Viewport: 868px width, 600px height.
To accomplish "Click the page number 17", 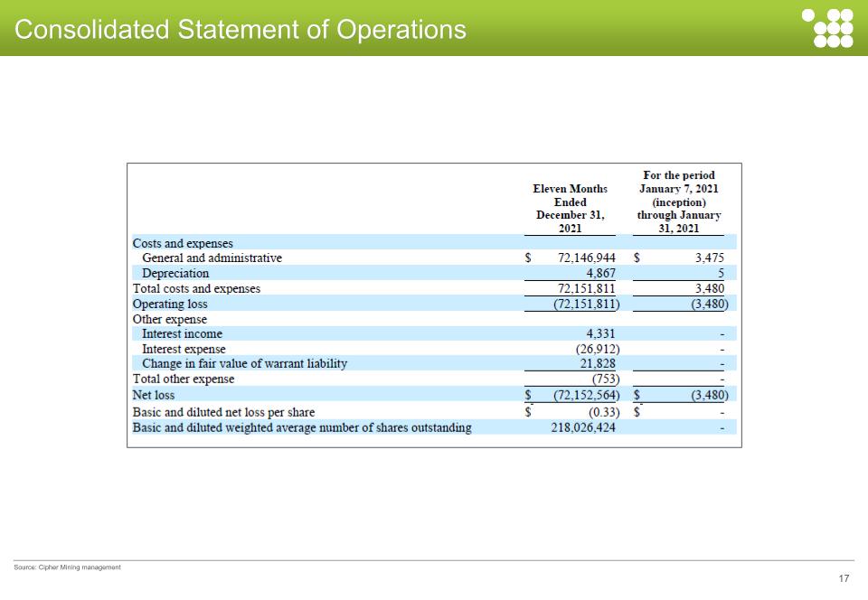I will 844,578.
